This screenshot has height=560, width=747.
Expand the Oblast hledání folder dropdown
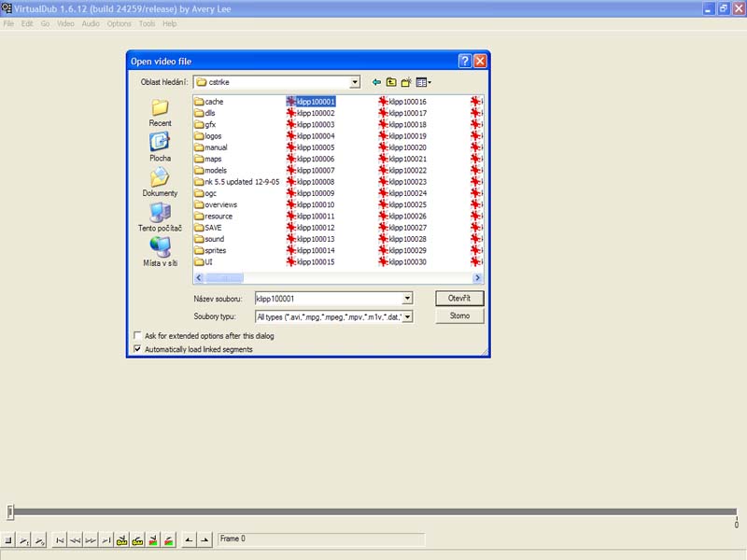(x=355, y=82)
